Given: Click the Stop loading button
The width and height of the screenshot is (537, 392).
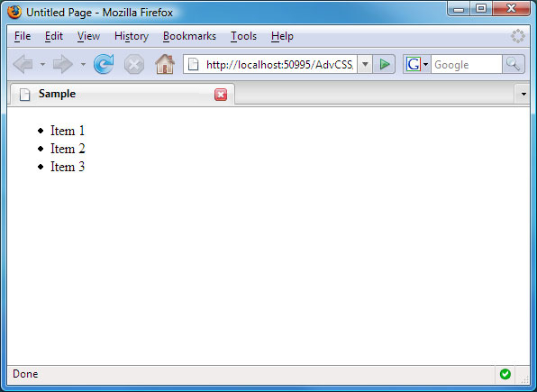Looking at the screenshot, I should tap(134, 64).
